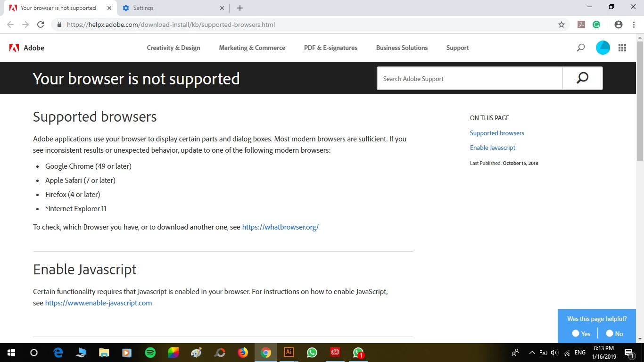Click the 'Last Published: October 15, 2018' text
Screen dimensions: 644x362
point(504,163)
